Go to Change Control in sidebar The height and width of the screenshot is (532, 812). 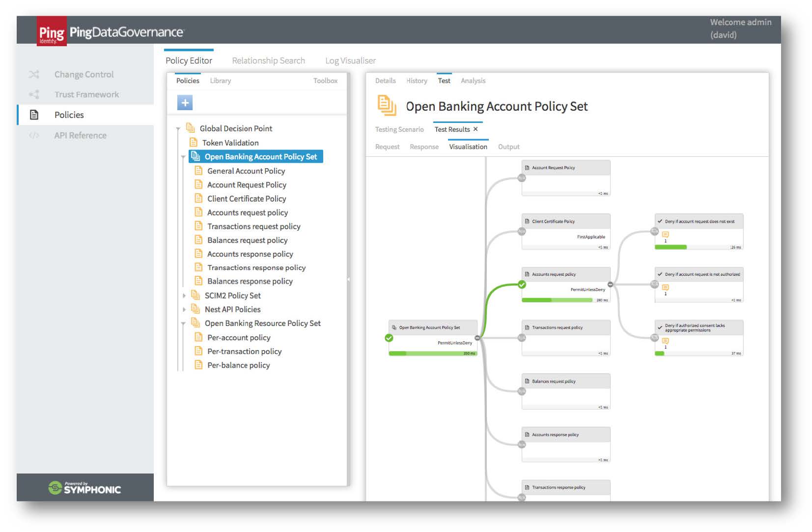pyautogui.click(x=84, y=74)
